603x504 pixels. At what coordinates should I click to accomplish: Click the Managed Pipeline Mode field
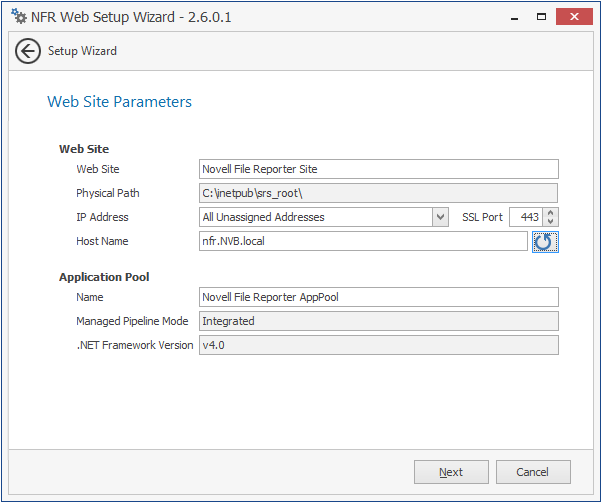(x=378, y=321)
